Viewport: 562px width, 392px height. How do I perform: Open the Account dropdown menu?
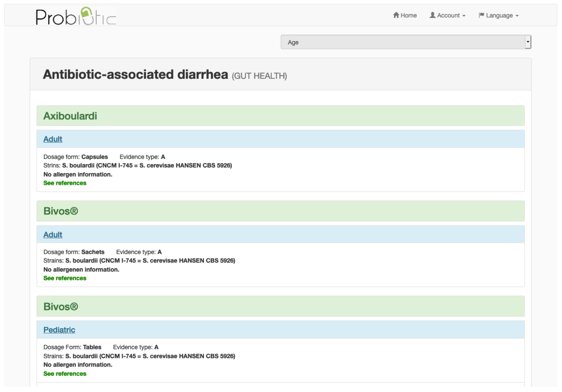click(x=448, y=15)
